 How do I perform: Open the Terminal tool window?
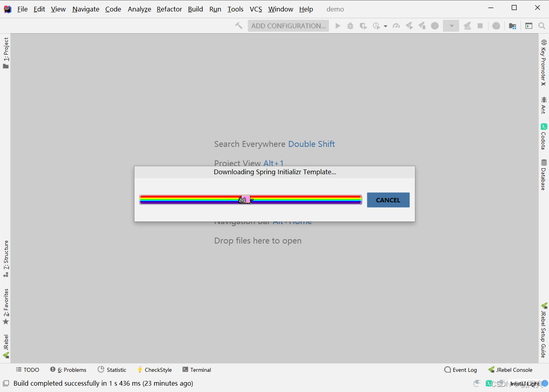(x=197, y=370)
